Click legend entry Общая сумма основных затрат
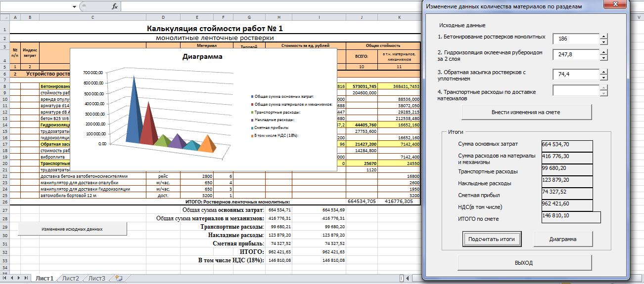This screenshot has width=644, height=284. (283, 96)
